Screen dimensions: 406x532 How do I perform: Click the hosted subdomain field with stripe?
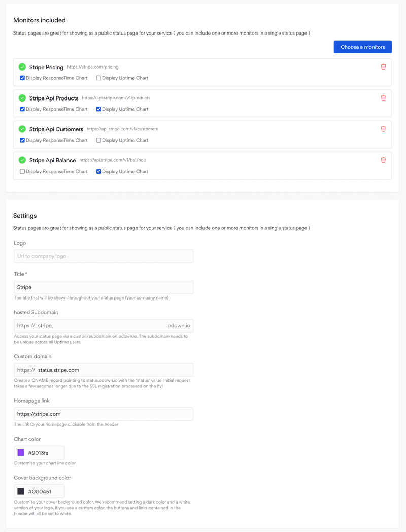[x=104, y=325]
